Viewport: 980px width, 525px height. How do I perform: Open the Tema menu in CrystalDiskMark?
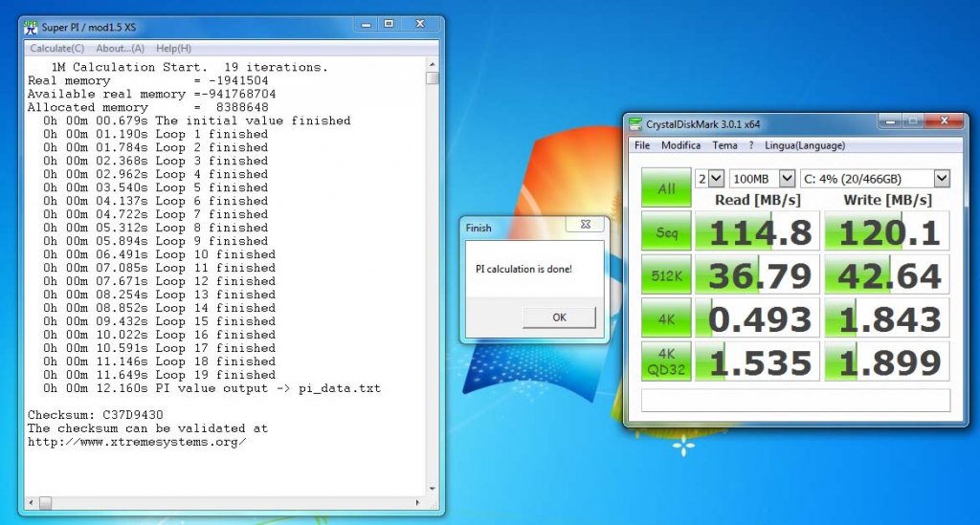point(725,145)
